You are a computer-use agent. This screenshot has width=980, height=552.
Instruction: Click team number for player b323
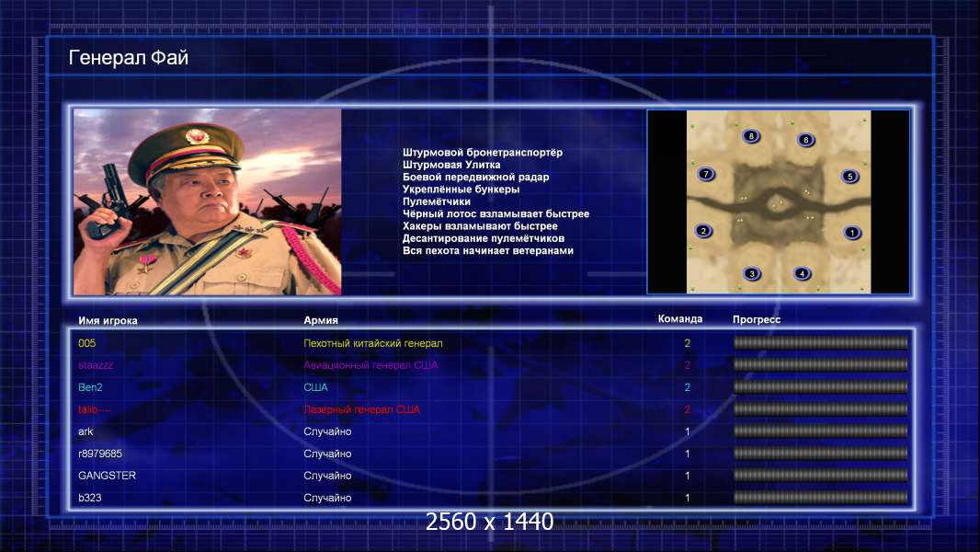[688, 498]
